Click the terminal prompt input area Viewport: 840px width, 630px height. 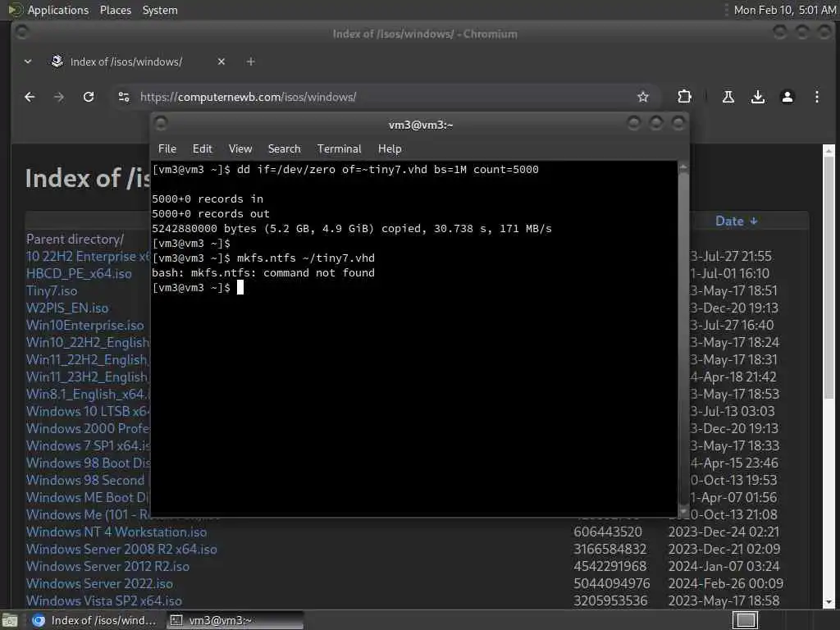[240, 288]
